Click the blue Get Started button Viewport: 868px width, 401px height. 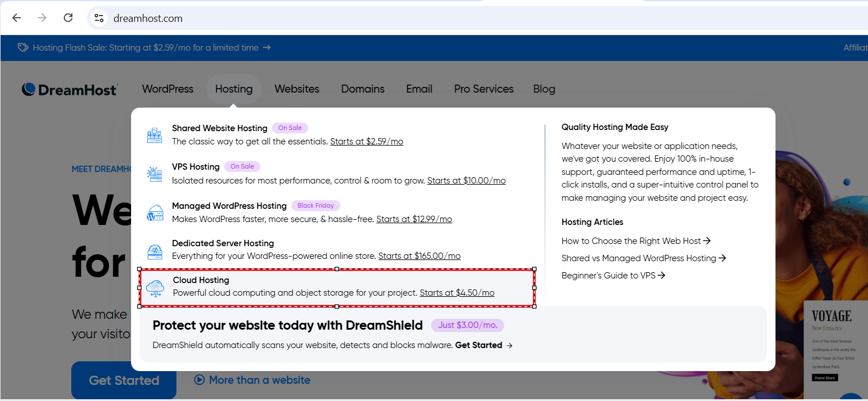124,380
